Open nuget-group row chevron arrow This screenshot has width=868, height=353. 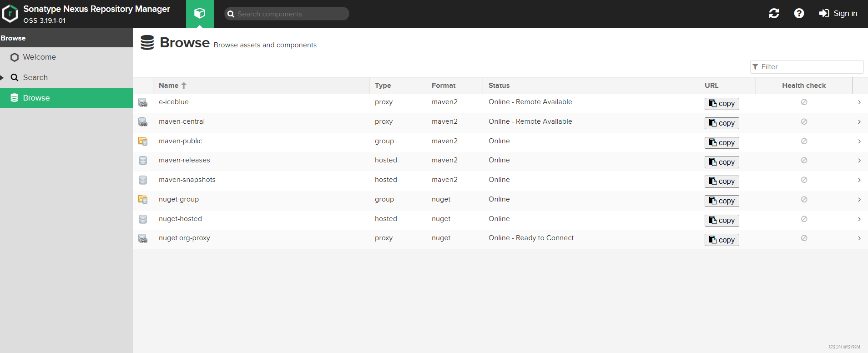tap(859, 200)
